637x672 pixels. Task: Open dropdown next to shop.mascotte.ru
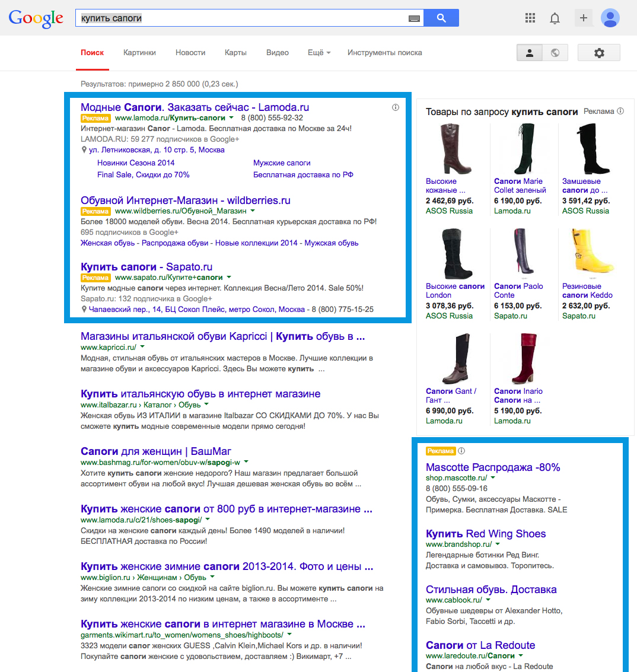(x=493, y=477)
